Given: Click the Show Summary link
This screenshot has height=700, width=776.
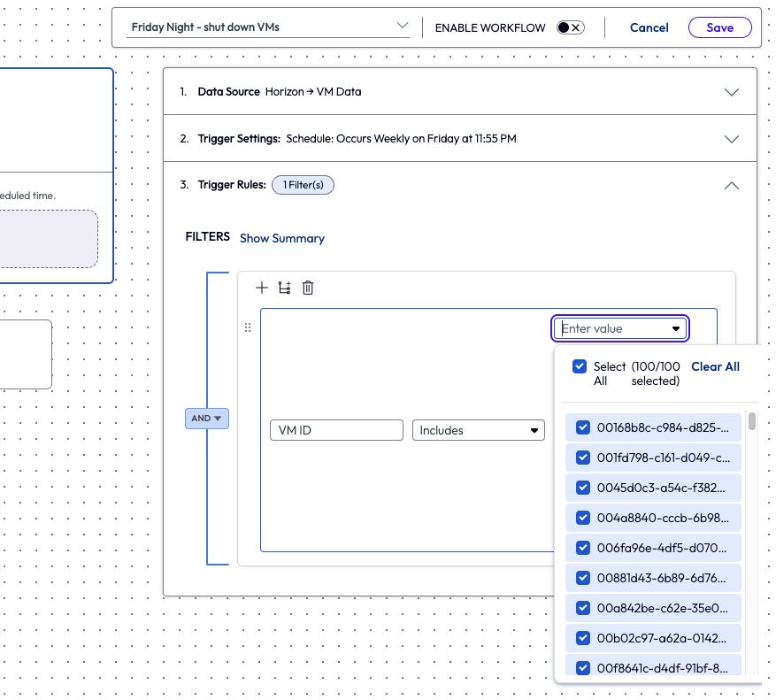Looking at the screenshot, I should pos(281,238).
